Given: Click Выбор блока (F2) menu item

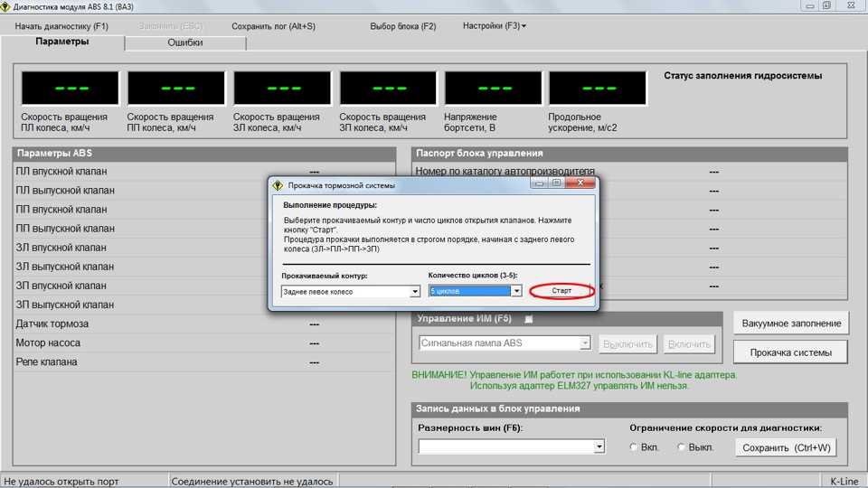Looking at the screenshot, I should [x=402, y=26].
